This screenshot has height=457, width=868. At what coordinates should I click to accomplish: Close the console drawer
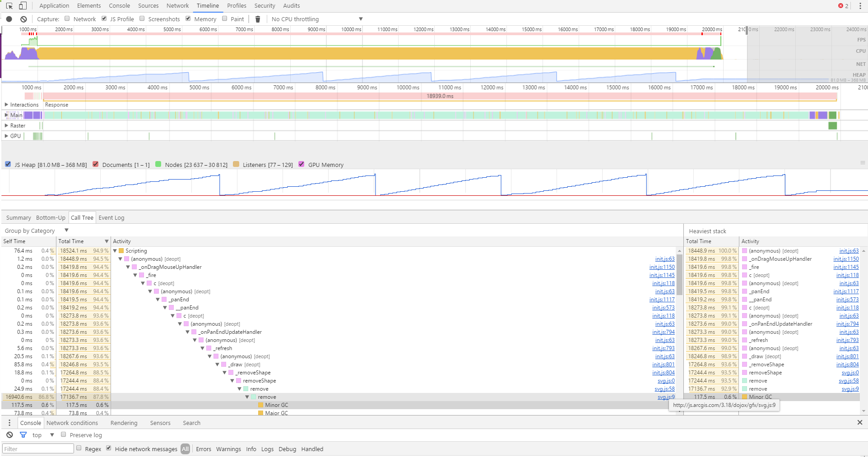[x=859, y=423]
